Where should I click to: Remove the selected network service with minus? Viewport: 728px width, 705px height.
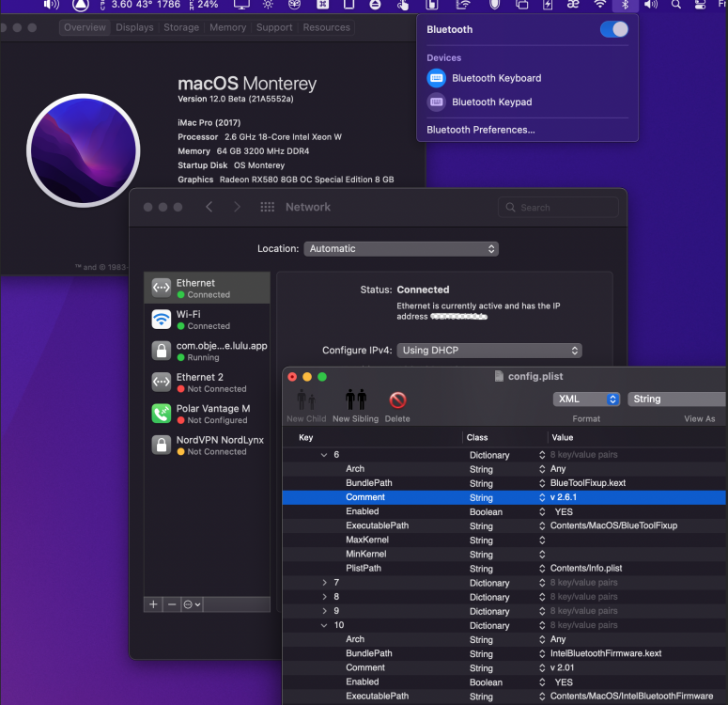coord(172,604)
